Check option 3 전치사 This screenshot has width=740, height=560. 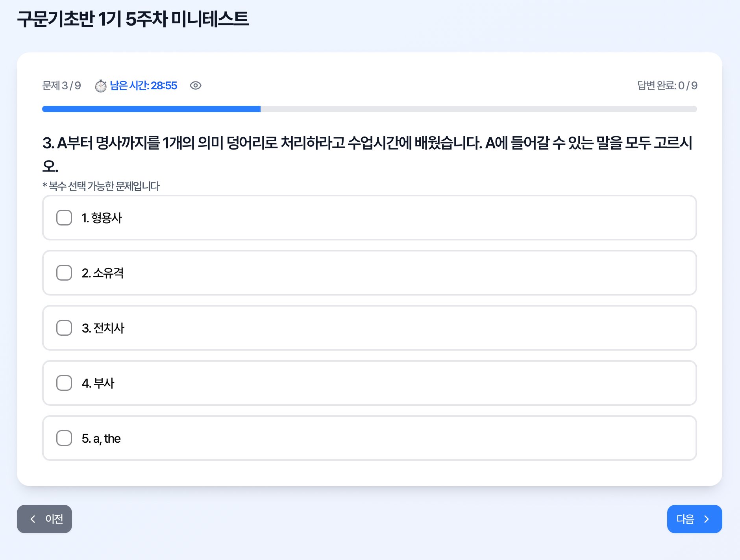[x=64, y=328]
